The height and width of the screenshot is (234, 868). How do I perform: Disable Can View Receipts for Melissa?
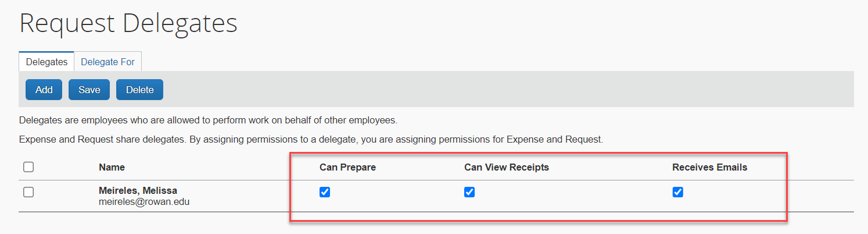[469, 192]
